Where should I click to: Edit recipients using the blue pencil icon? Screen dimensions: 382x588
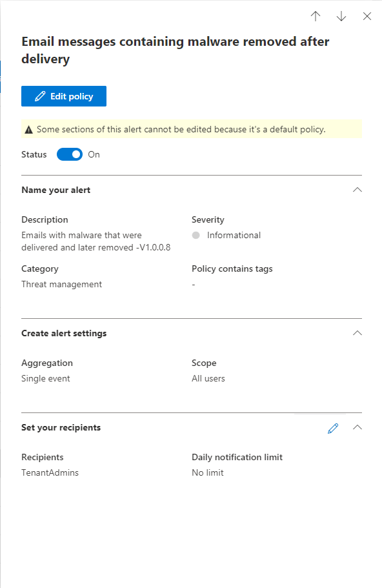tap(333, 428)
